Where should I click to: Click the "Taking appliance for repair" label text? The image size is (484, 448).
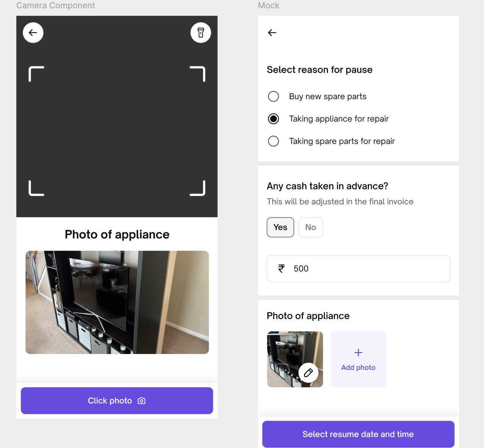339,119
